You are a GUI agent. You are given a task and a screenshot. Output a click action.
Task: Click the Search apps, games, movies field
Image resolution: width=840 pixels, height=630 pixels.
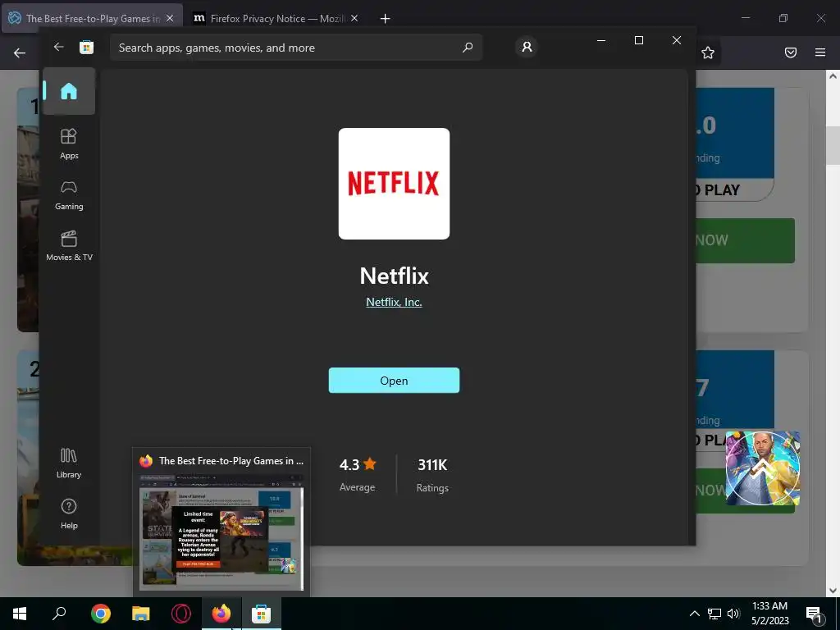pos(296,48)
